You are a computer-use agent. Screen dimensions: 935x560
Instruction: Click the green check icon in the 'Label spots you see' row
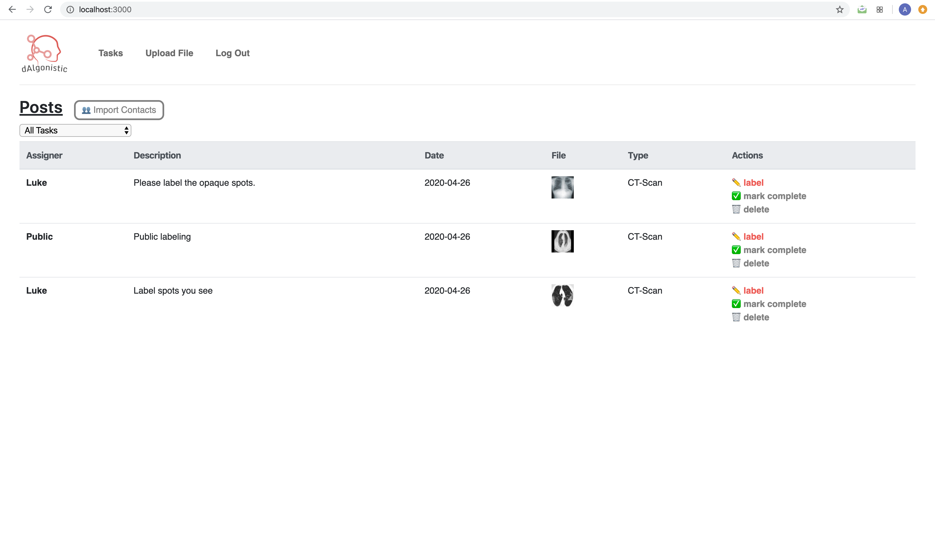(x=735, y=304)
